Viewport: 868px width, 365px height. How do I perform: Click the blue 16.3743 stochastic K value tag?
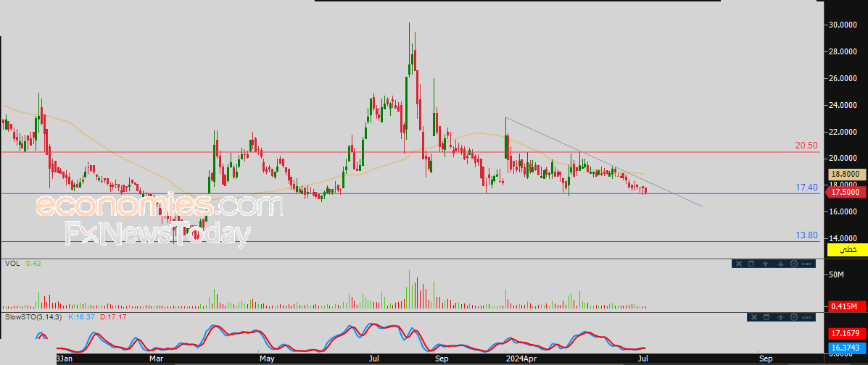(x=847, y=348)
